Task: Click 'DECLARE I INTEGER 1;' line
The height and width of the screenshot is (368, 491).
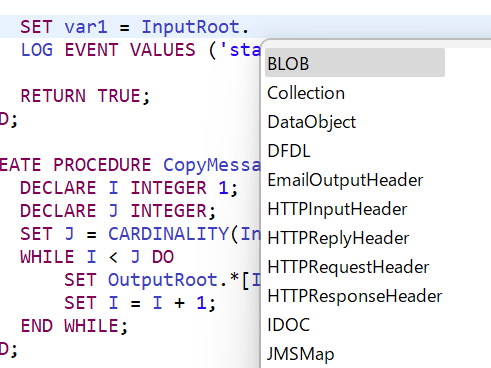Action: pyautogui.click(x=129, y=188)
